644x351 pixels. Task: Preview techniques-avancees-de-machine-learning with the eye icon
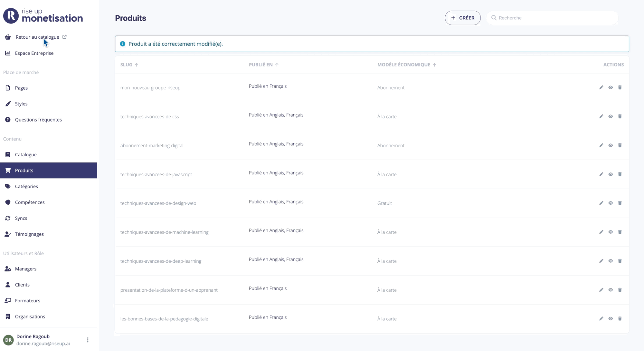pos(611,232)
